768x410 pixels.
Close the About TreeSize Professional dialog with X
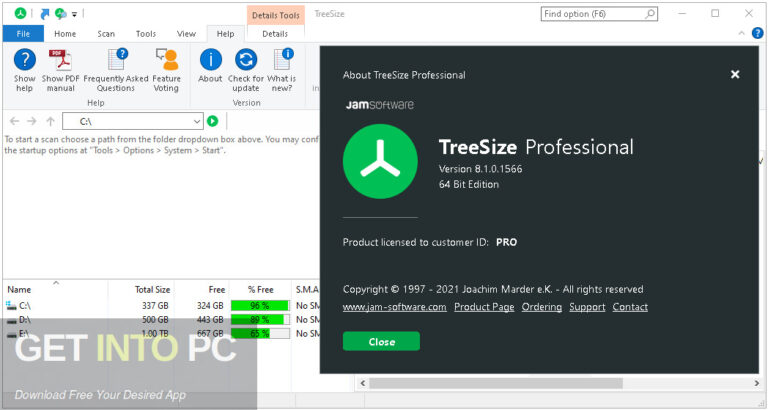pyautogui.click(x=735, y=74)
